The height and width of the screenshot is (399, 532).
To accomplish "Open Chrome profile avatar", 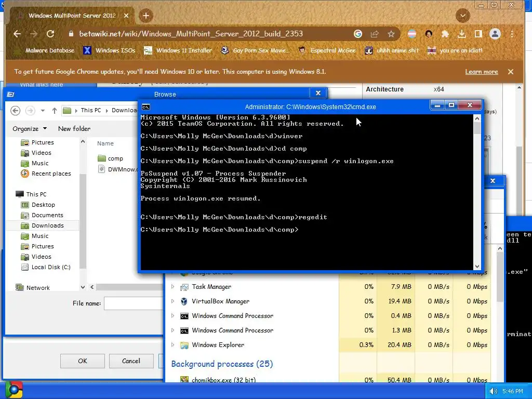I will (495, 34).
